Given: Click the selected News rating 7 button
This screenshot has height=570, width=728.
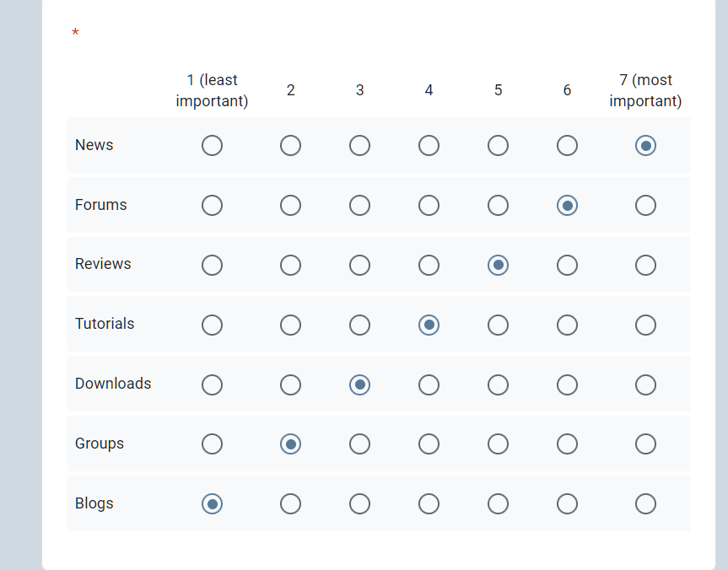Looking at the screenshot, I should (646, 146).
